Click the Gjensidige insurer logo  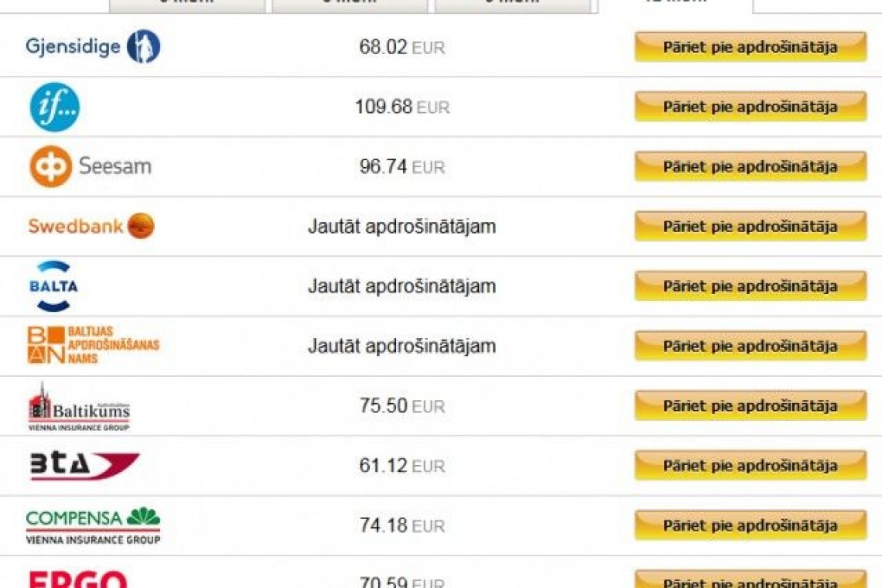[x=93, y=46]
